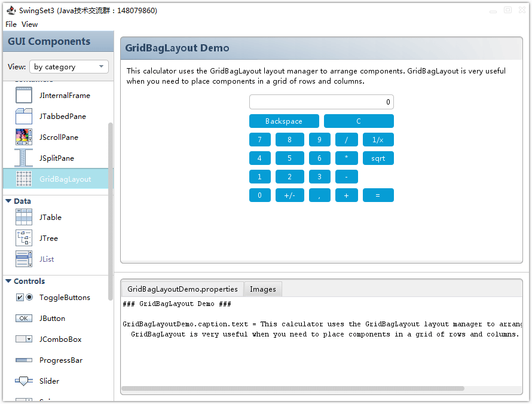Collapse the Data category

tap(8, 201)
